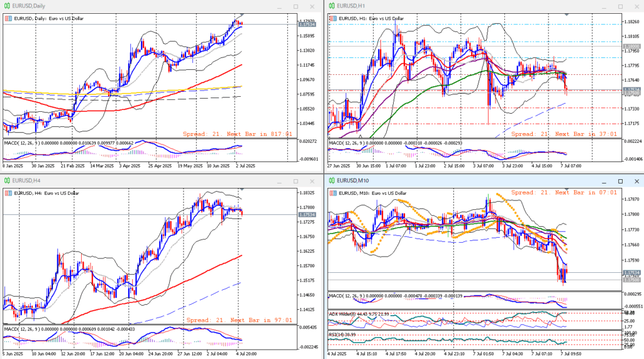Click '21 Feb 2025' on the Daily time axis
Screen dimensions: 644x359
point(73,166)
